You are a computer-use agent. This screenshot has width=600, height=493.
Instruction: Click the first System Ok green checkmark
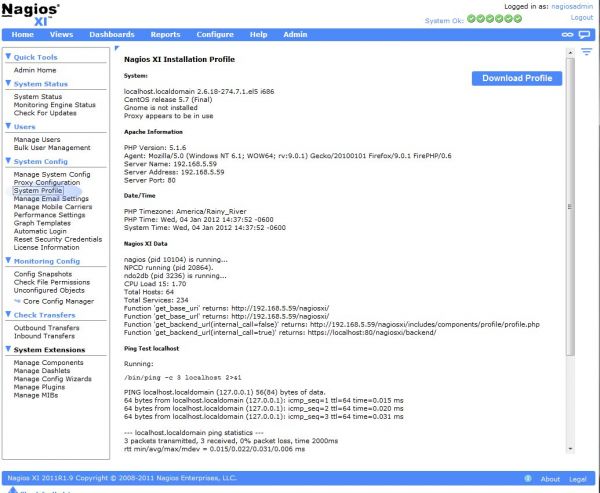coord(470,18)
